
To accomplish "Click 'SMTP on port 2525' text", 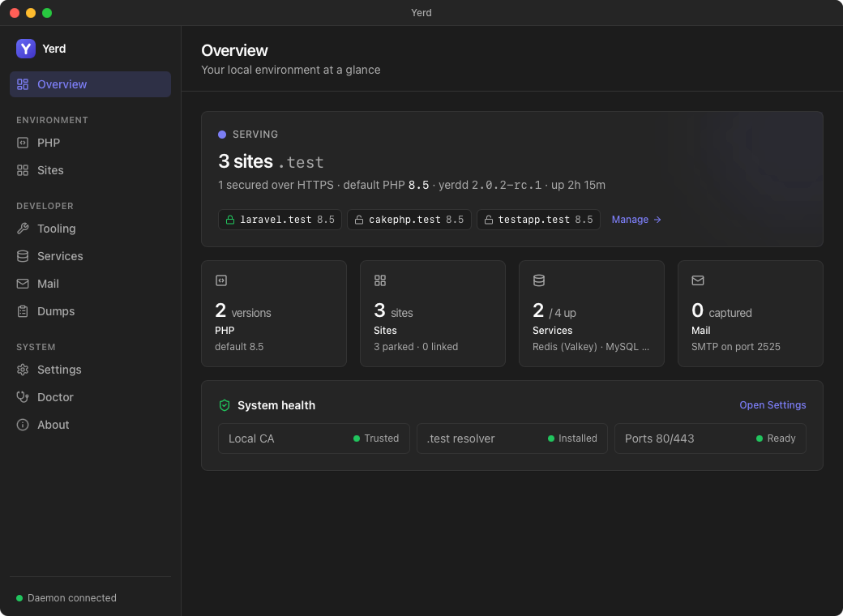I will [x=735, y=347].
